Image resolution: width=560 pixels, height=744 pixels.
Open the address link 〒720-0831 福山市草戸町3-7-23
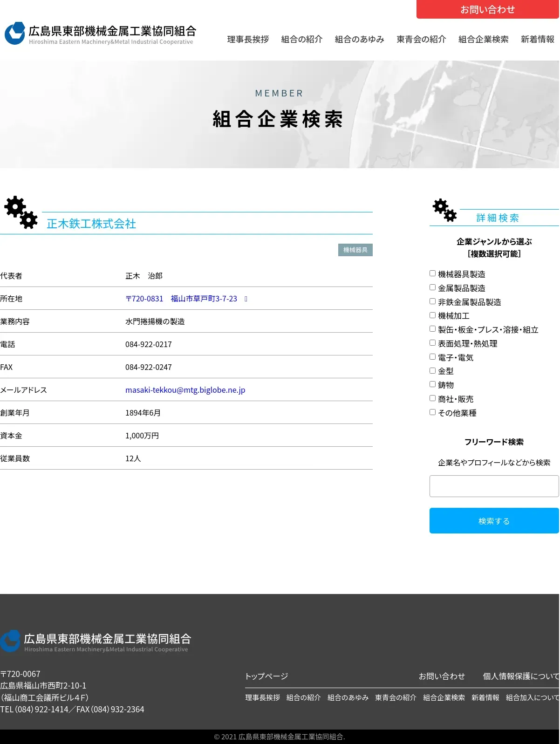click(181, 299)
